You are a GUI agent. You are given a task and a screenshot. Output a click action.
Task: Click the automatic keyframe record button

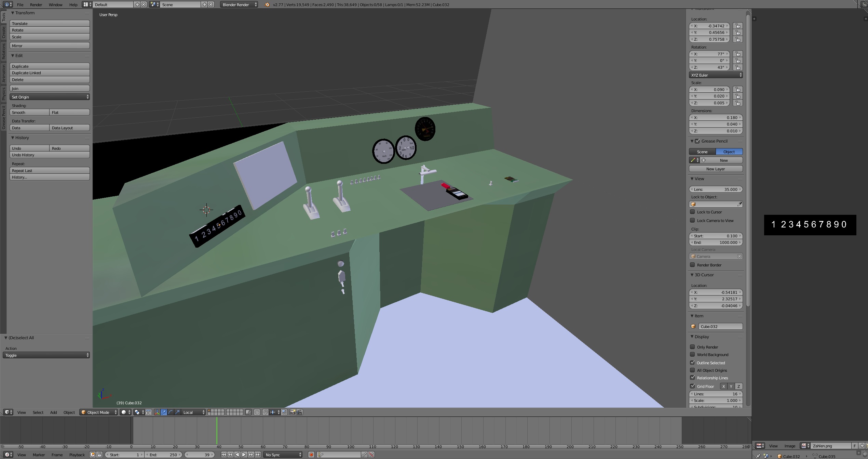pos(311,455)
